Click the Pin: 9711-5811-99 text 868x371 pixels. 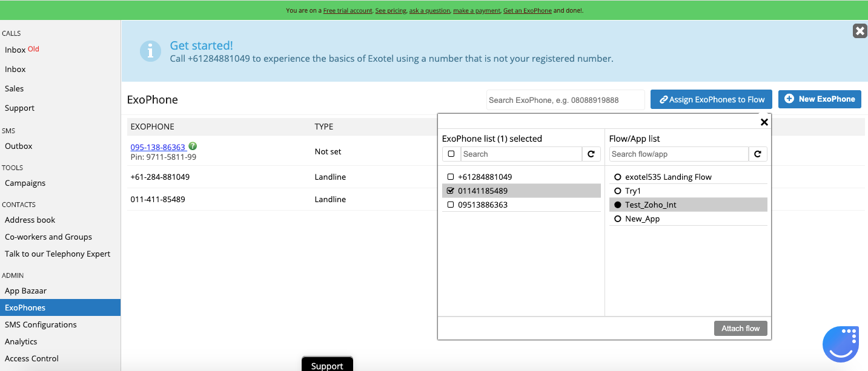[x=163, y=157]
